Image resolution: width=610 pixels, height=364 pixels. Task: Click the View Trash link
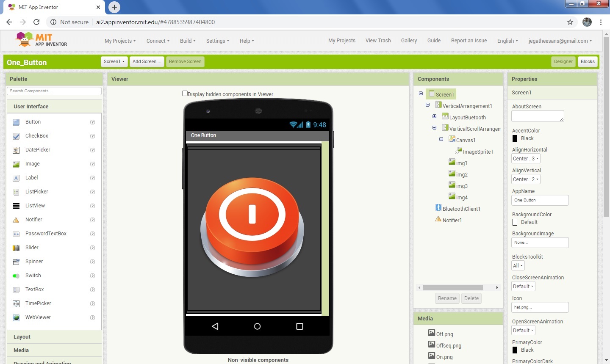coord(378,41)
